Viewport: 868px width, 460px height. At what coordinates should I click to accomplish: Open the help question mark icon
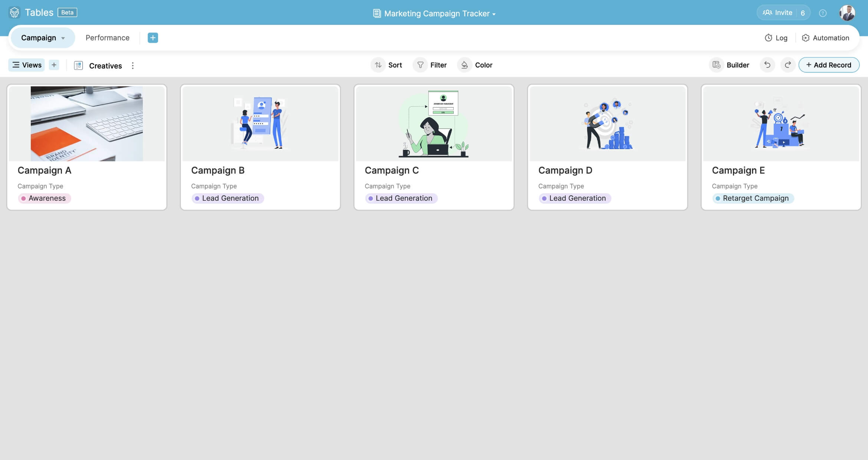(823, 13)
